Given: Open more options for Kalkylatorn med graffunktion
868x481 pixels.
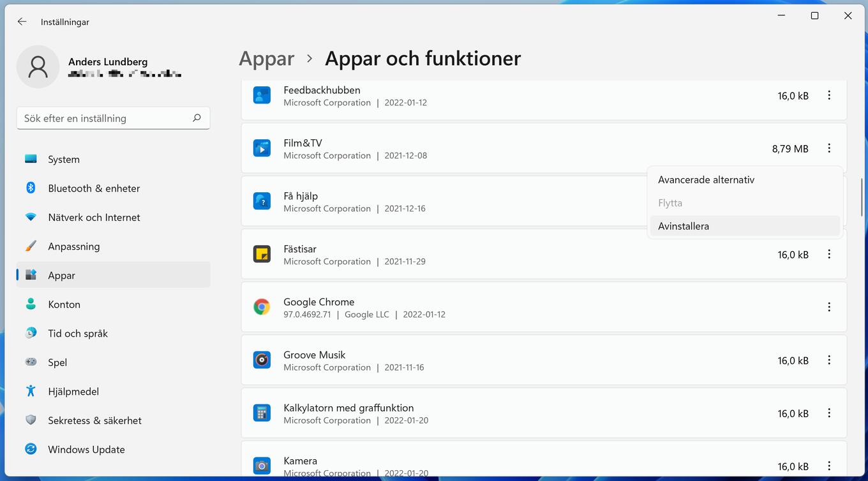Looking at the screenshot, I should (x=829, y=413).
